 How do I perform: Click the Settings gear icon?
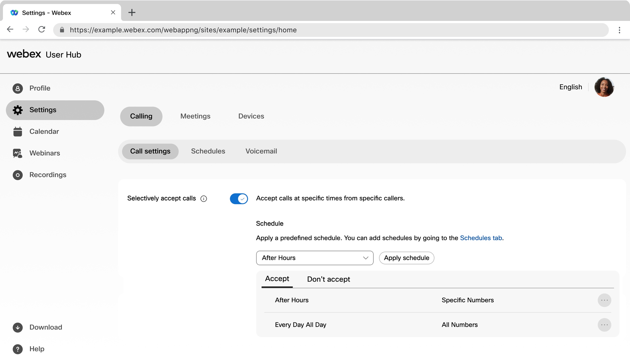(x=17, y=110)
